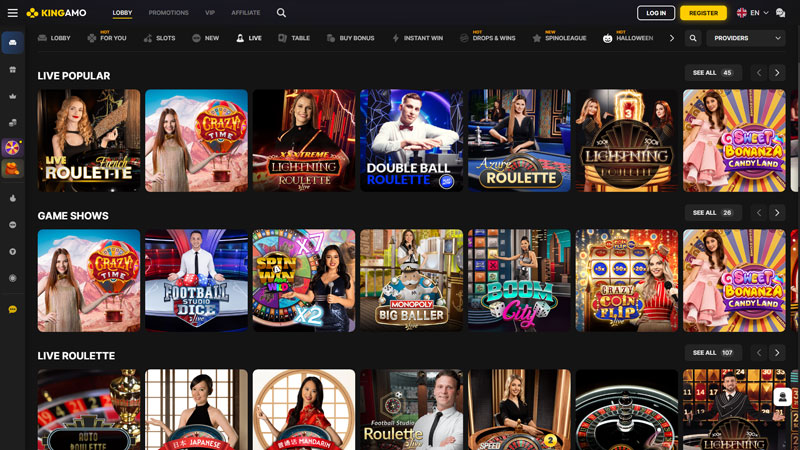
Task: Open Monopoly Big Baller thumbnail
Action: [x=412, y=281]
